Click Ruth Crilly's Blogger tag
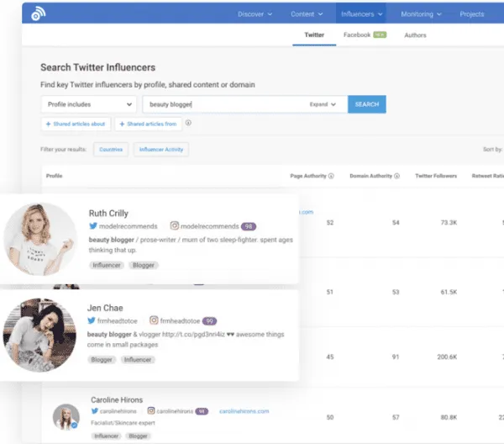Screen dimensions: 504x444 pyautogui.click(x=144, y=265)
